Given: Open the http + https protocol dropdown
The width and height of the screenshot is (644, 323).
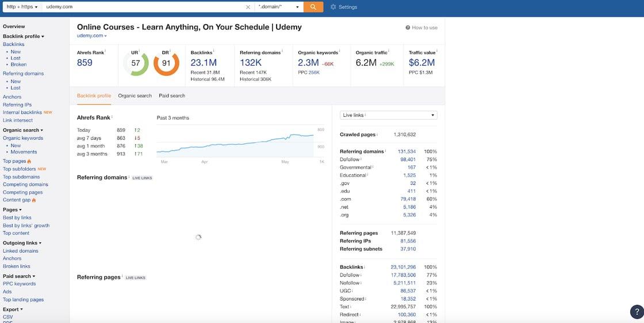Looking at the screenshot, I should click(22, 7).
